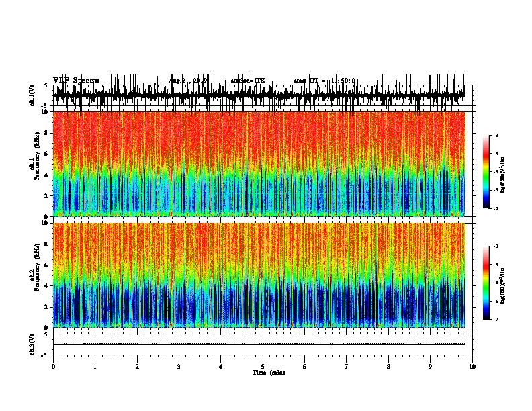This screenshot has width=532, height=411.
Task: Click the '10' kHz tick of the ch.1 spectrogram
Action: click(46, 112)
